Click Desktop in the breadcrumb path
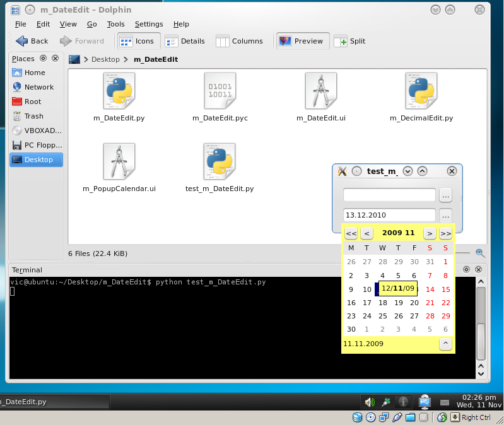 click(105, 59)
